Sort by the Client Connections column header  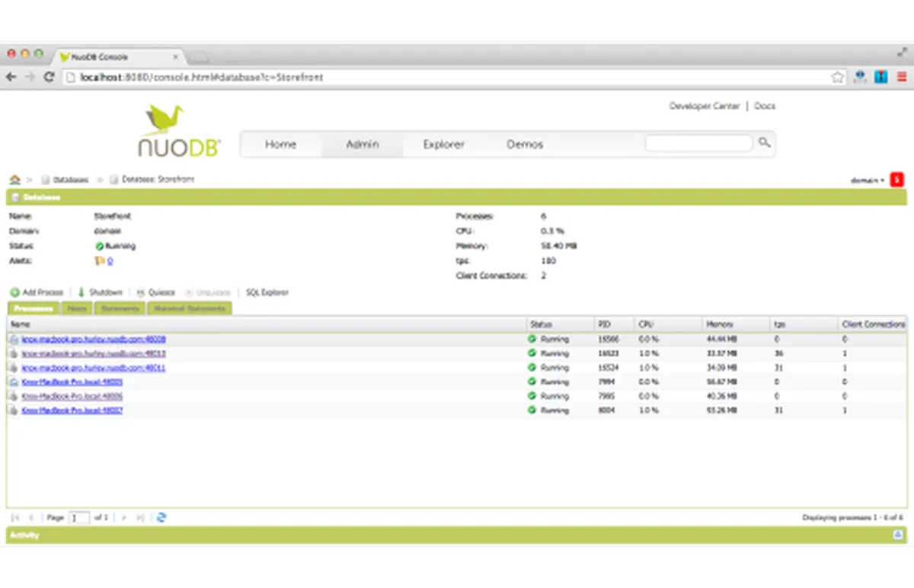pyautogui.click(x=872, y=324)
